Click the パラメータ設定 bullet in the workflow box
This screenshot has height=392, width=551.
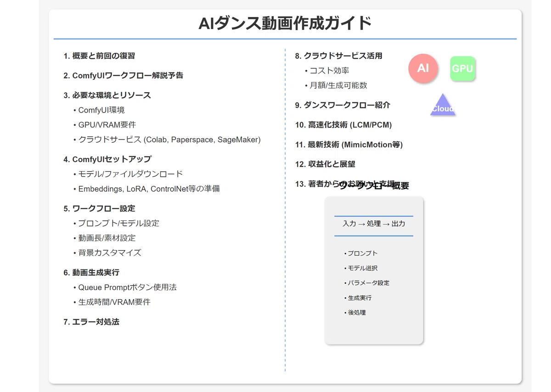(366, 283)
